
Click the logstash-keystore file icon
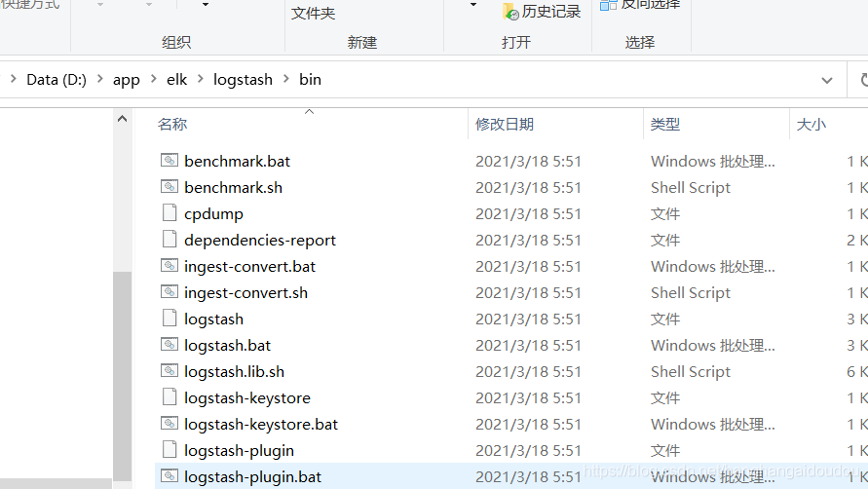[170, 397]
